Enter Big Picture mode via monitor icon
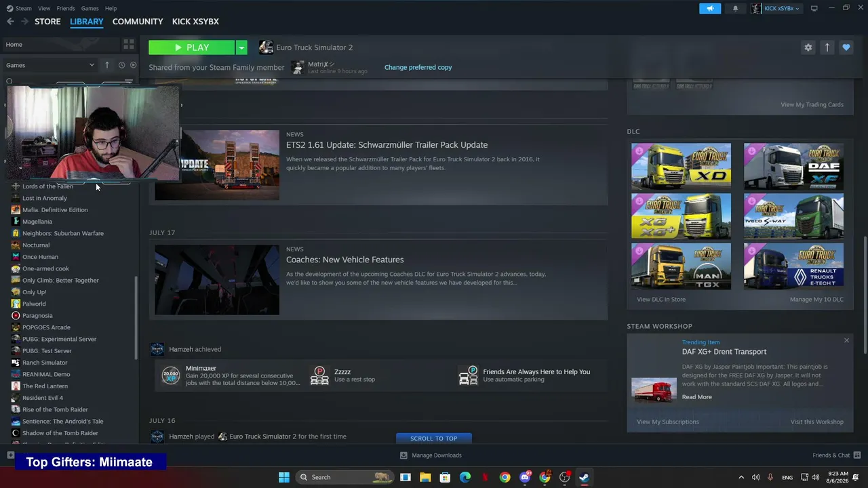This screenshot has height=488, width=868. point(814,8)
